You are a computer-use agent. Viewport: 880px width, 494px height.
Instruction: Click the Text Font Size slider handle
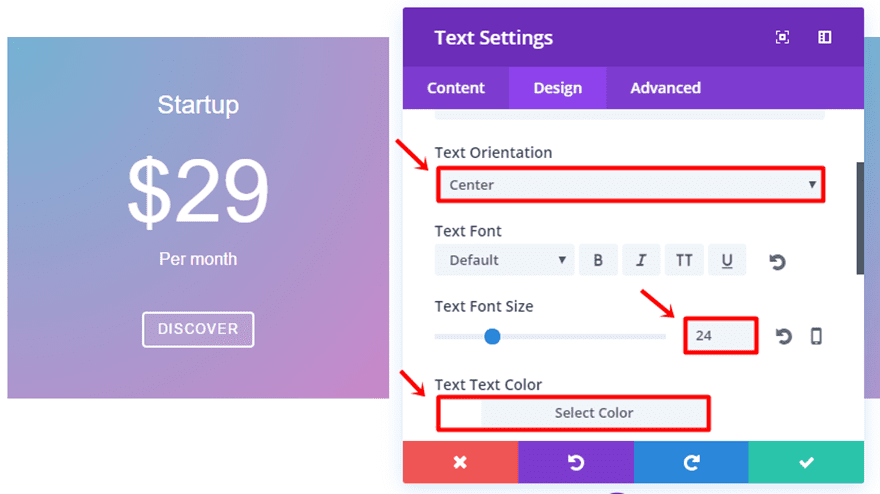[x=492, y=336]
